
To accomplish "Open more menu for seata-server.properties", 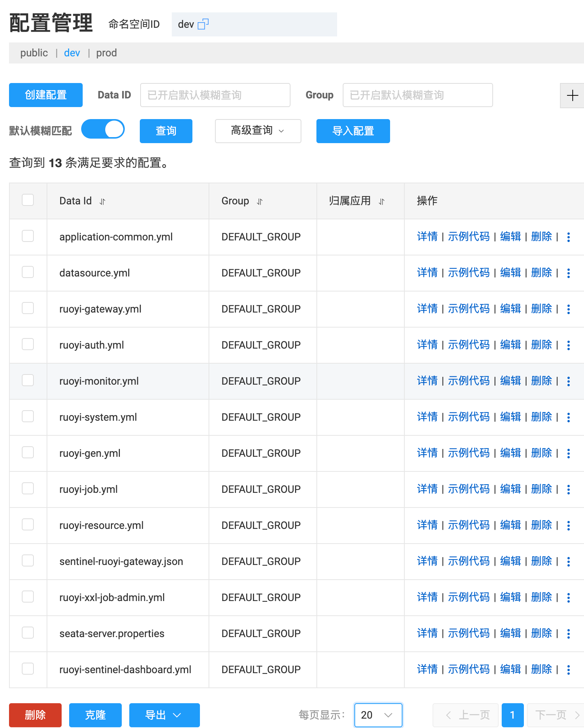I will 569,634.
